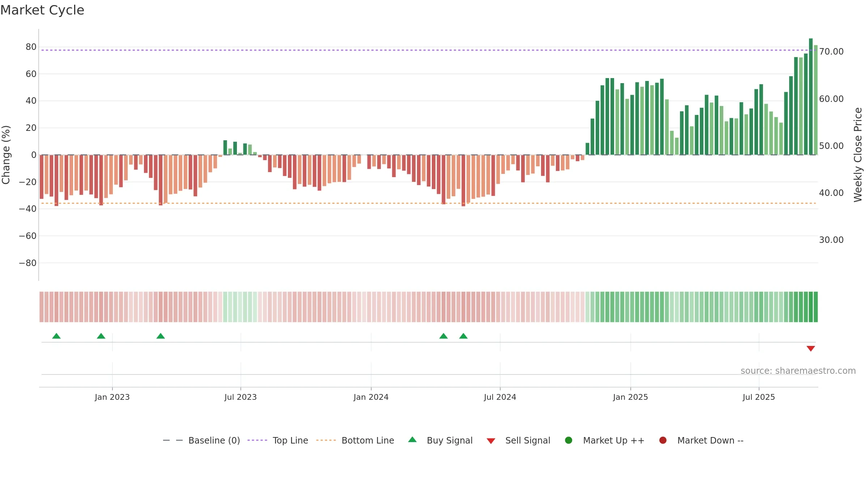
Task: Click the Jul 2023 axis label
Action: [241, 397]
